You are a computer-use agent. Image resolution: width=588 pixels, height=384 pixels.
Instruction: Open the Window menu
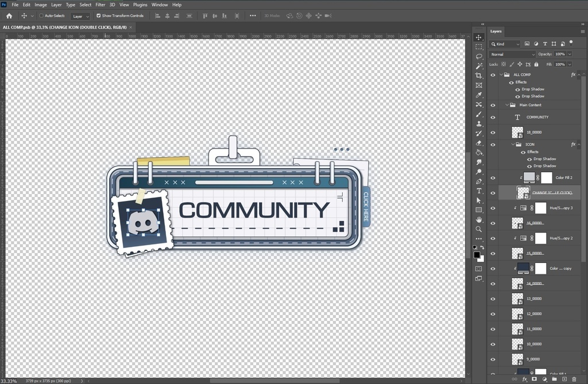[x=160, y=5]
